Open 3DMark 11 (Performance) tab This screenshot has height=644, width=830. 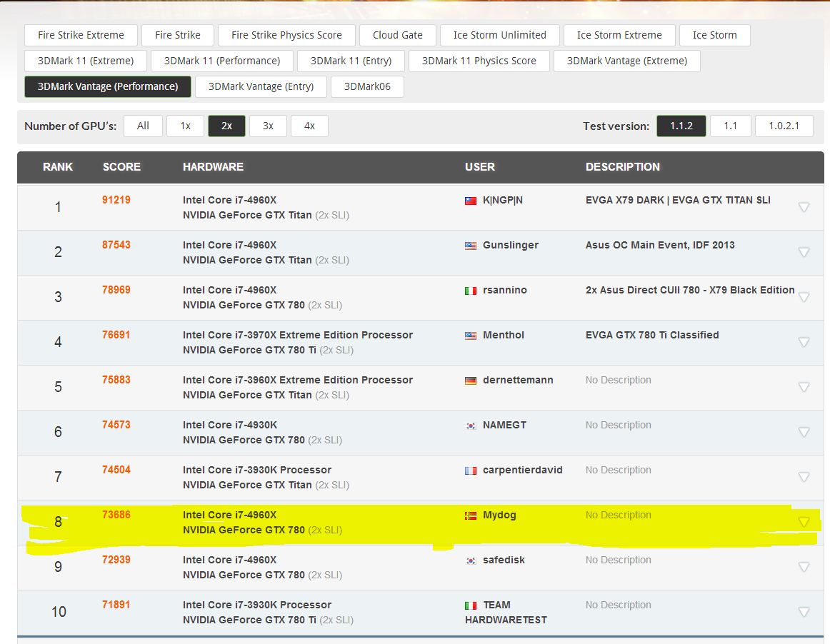pos(222,61)
